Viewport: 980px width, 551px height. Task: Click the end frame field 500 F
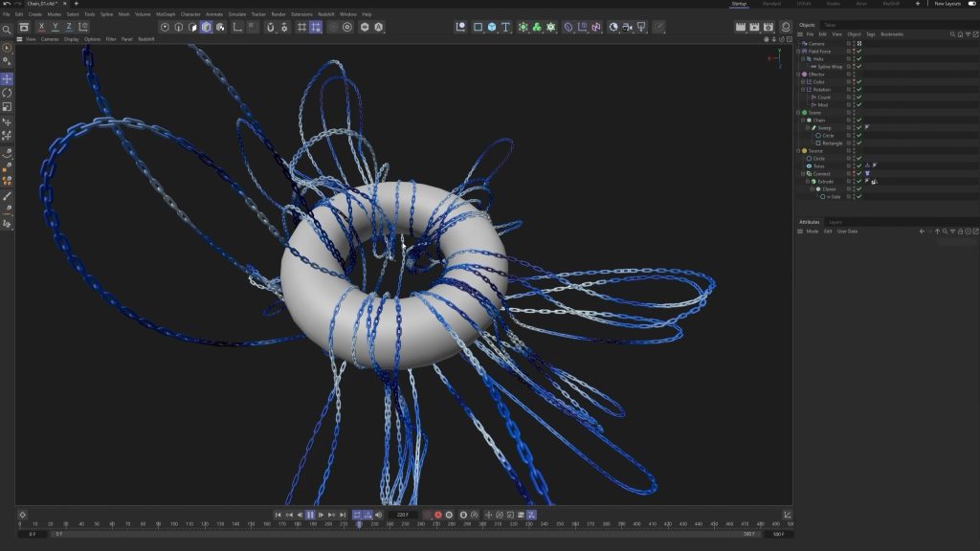[778, 534]
